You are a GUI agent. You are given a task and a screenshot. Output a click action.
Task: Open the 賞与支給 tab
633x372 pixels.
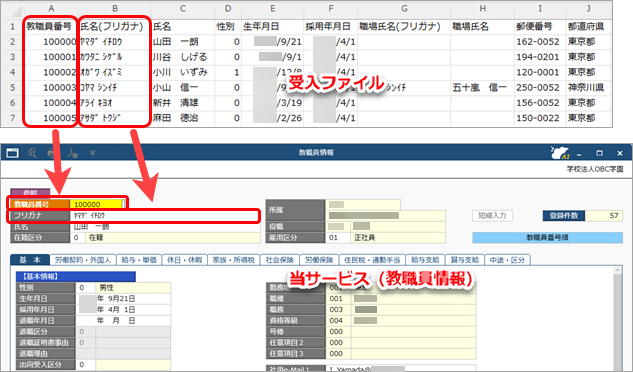pyautogui.click(x=464, y=260)
